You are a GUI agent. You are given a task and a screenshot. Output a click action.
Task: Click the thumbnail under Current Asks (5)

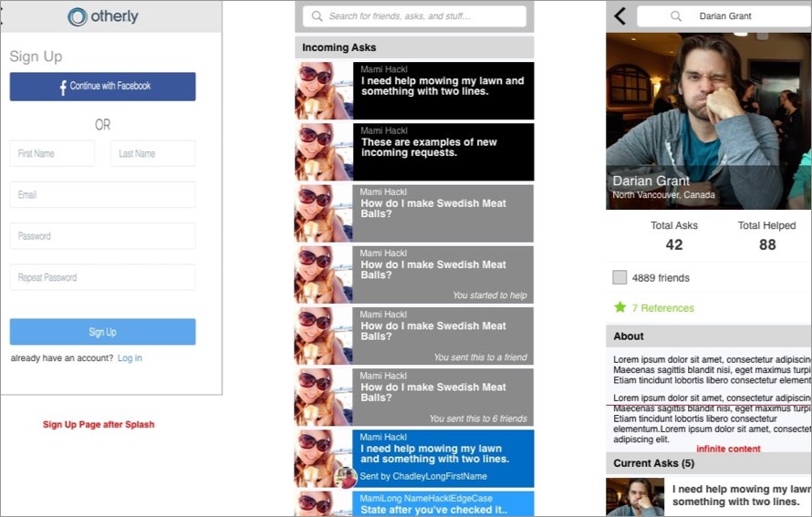[635, 497]
